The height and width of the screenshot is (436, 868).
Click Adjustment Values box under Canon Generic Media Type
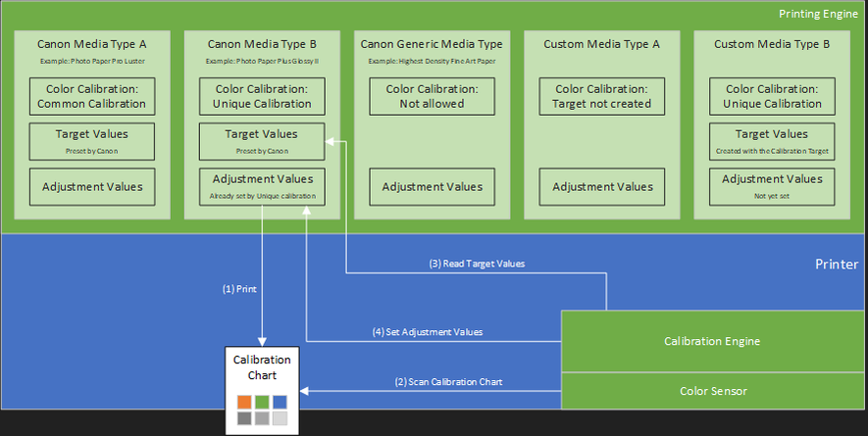coord(432,187)
